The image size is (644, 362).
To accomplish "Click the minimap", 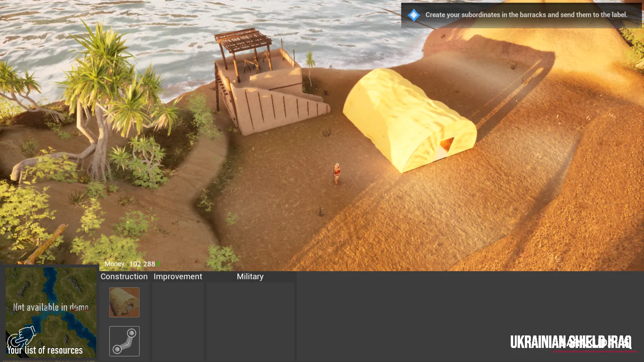I will pyautogui.click(x=51, y=312).
